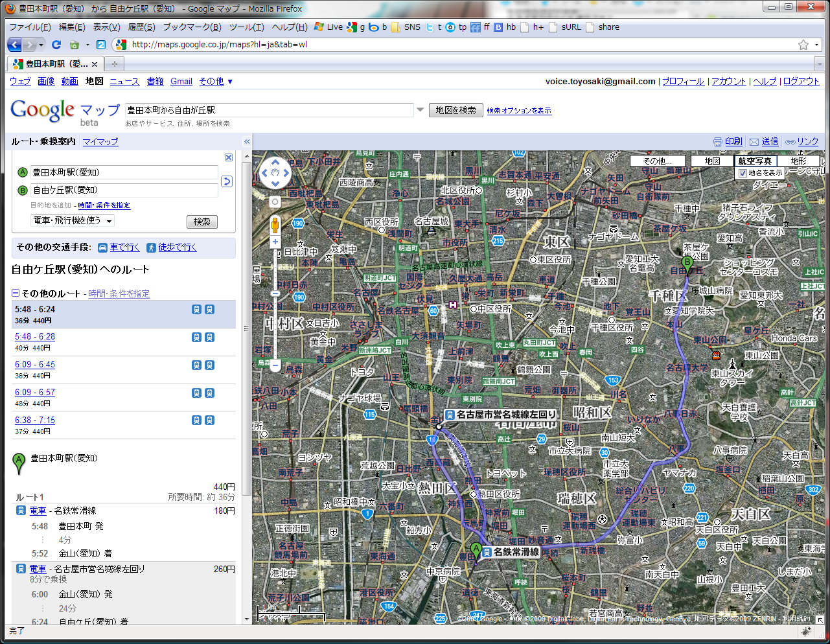Open the ブックマーク menu
830x644 pixels.
[192, 27]
